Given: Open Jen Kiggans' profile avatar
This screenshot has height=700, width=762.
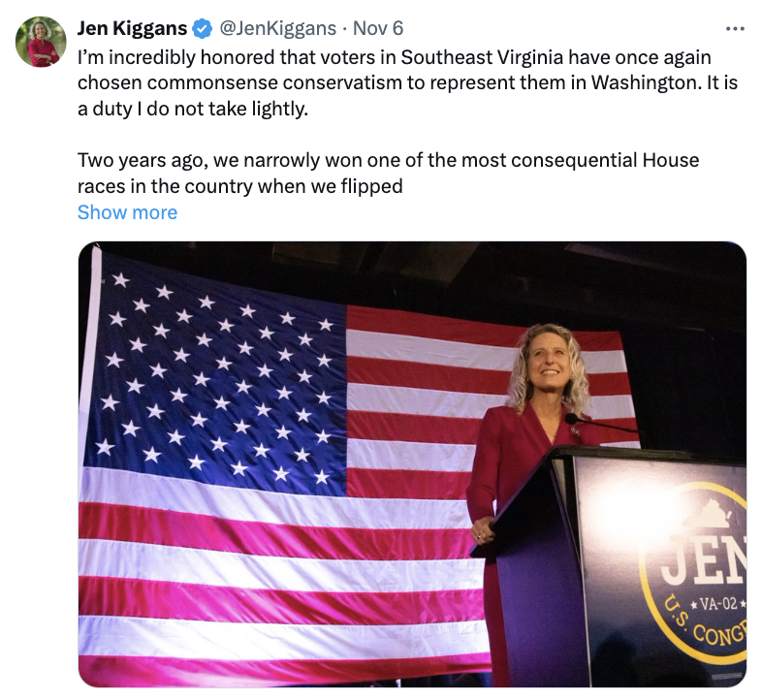Looking at the screenshot, I should [41, 42].
